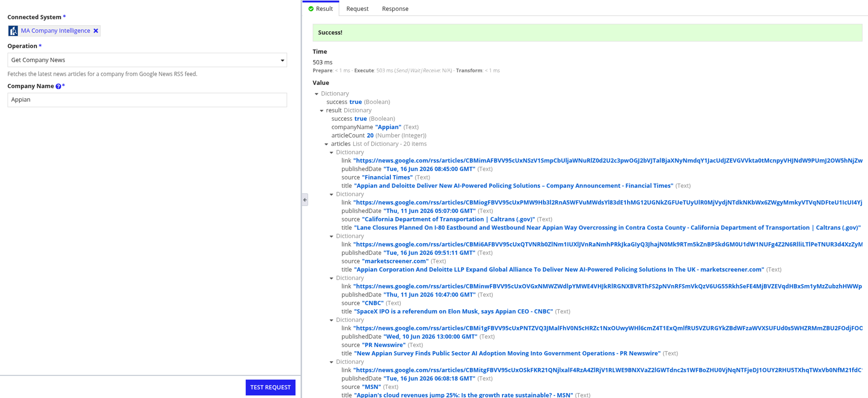Viewport: 868px width, 398px height.
Task: Open MA Company Intelligence link
Action: pyautogui.click(x=56, y=31)
